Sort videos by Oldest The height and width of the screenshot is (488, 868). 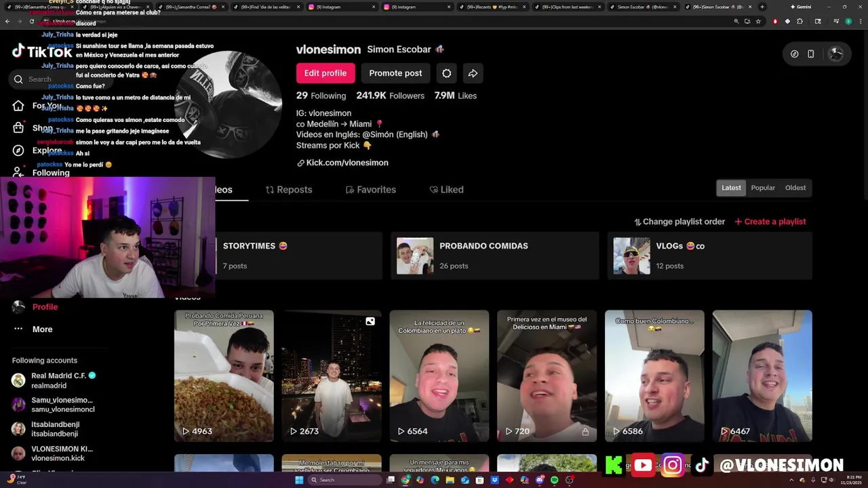point(795,188)
